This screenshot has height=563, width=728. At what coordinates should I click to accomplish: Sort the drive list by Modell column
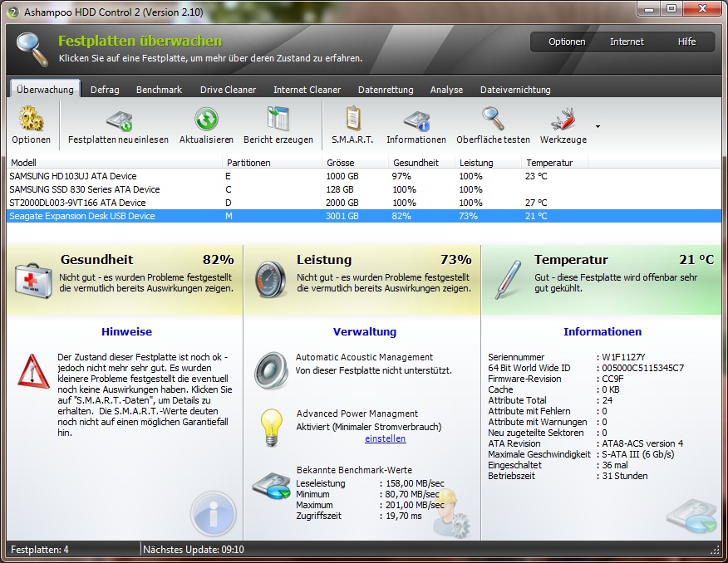coord(114,163)
